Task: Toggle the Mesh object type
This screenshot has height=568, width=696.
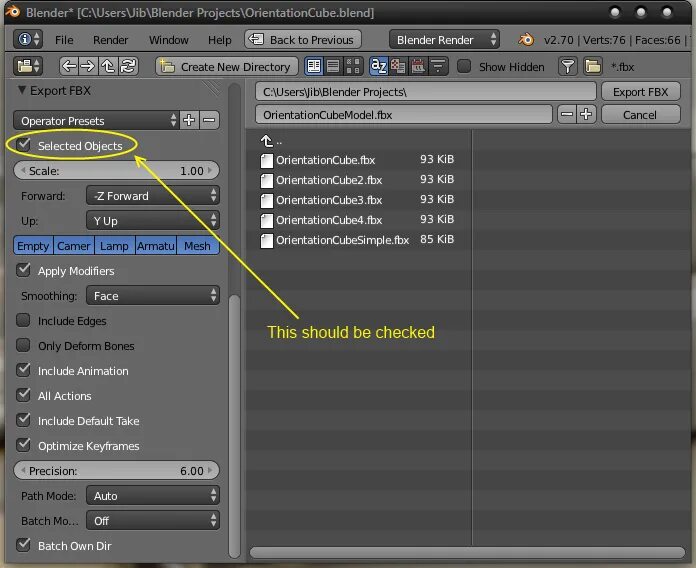Action: [x=198, y=245]
